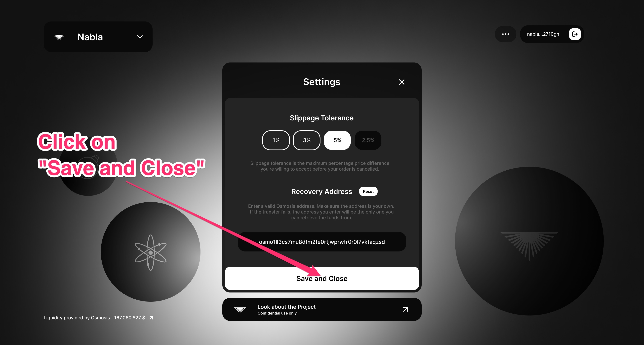
Task: Click Save and Close button
Action: pos(322,278)
